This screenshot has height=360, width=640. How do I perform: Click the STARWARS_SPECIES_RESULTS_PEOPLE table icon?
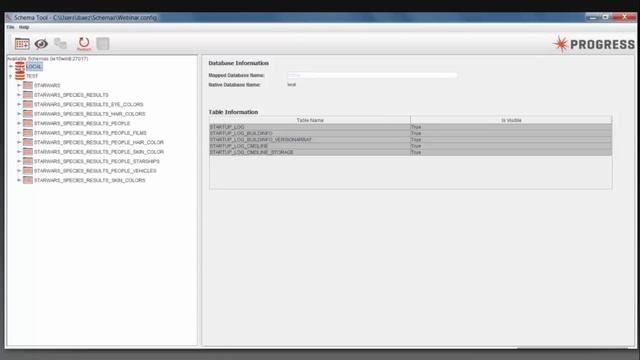click(28, 123)
